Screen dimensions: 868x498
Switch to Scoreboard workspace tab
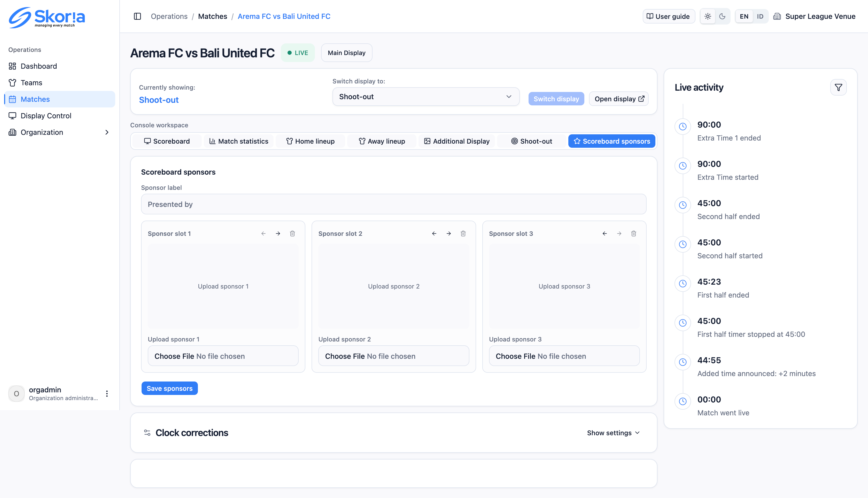[167, 141]
